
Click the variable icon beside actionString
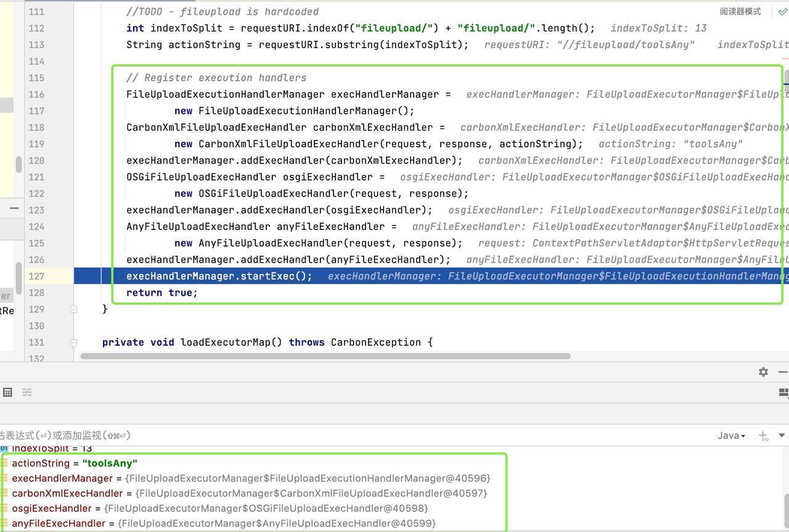pos(4,463)
